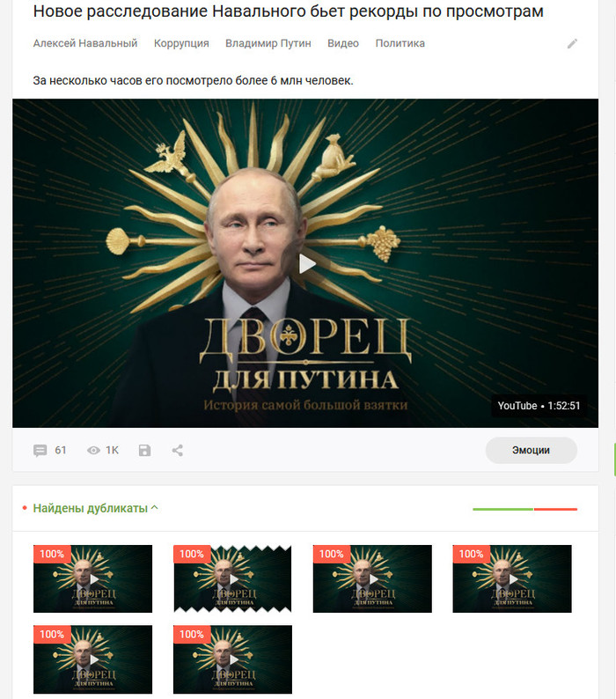
Task: Click the red segment of rating bar
Action: (x=555, y=509)
